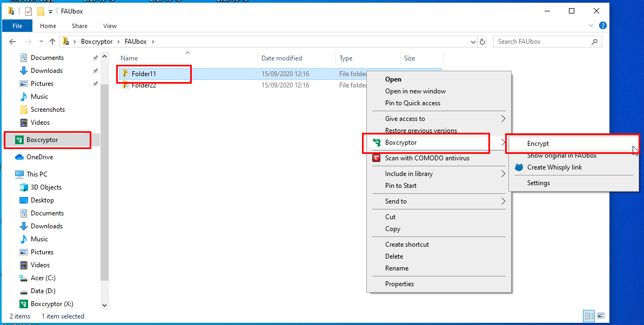
Task: Click the Properties icon in the Quick Access Toolbar
Action: click(x=29, y=11)
